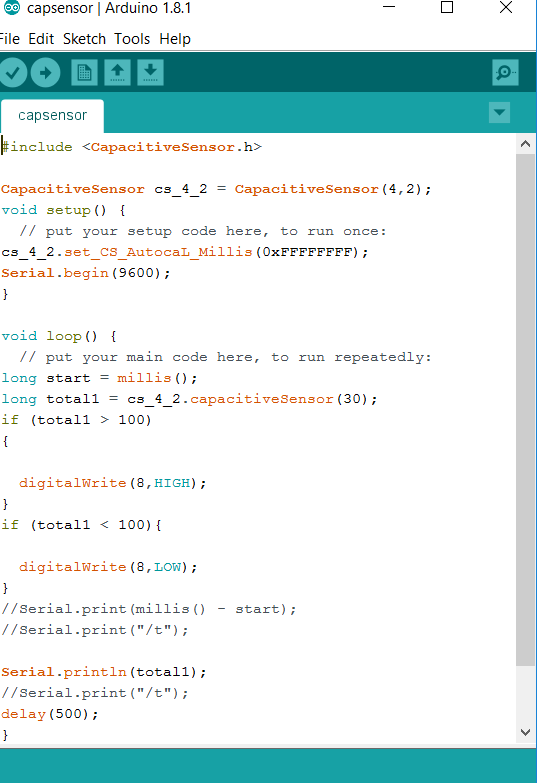Open the Serial Monitor magnifier icon
The image size is (537, 783).
pos(505,73)
